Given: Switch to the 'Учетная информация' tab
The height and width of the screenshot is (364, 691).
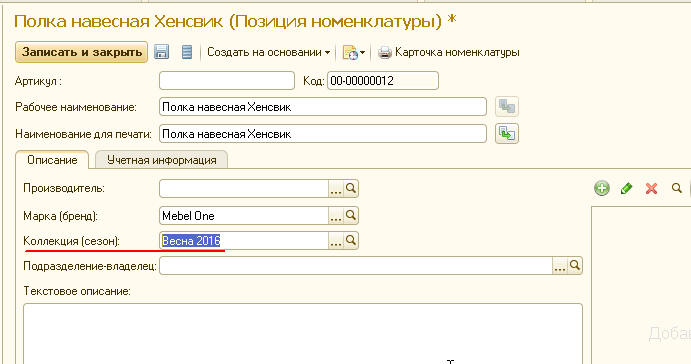Looking at the screenshot, I should 161,160.
